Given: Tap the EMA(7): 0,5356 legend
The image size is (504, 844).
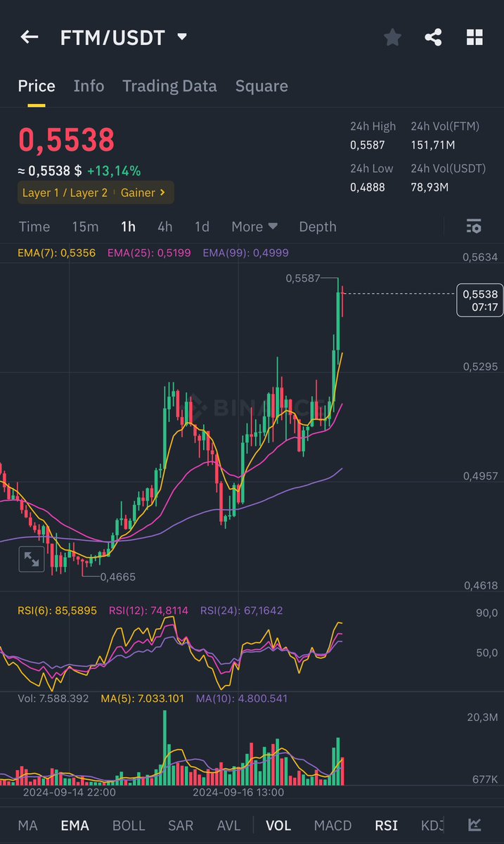Looking at the screenshot, I should click(x=56, y=252).
